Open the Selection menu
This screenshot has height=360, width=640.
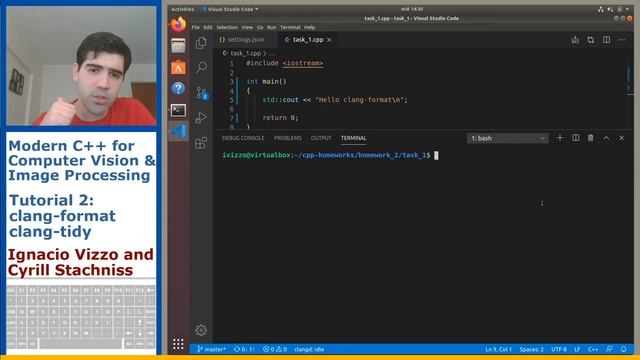coord(227,27)
